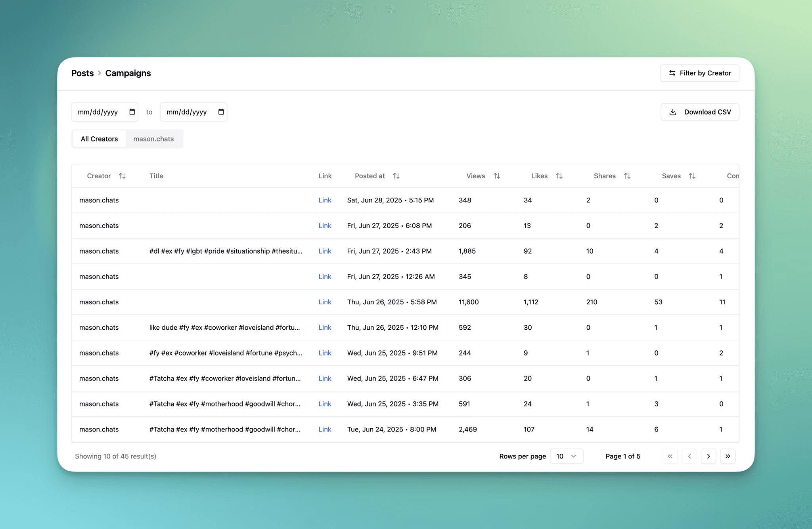
Task: Open the Filter by Creator button
Action: click(x=699, y=73)
